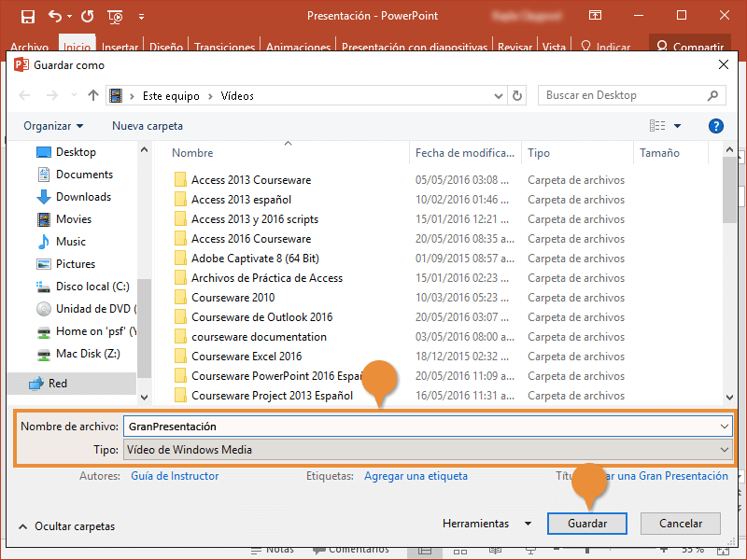Select Disco local (C:) drive

point(83,287)
